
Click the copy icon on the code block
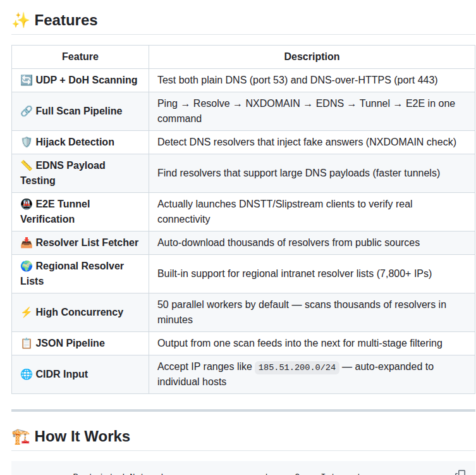pyautogui.click(x=461, y=472)
